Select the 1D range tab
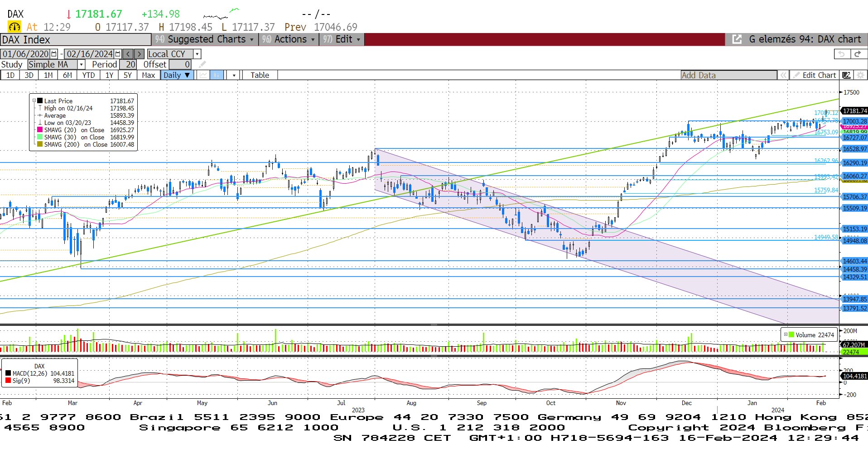The height and width of the screenshot is (463, 868). [x=10, y=75]
